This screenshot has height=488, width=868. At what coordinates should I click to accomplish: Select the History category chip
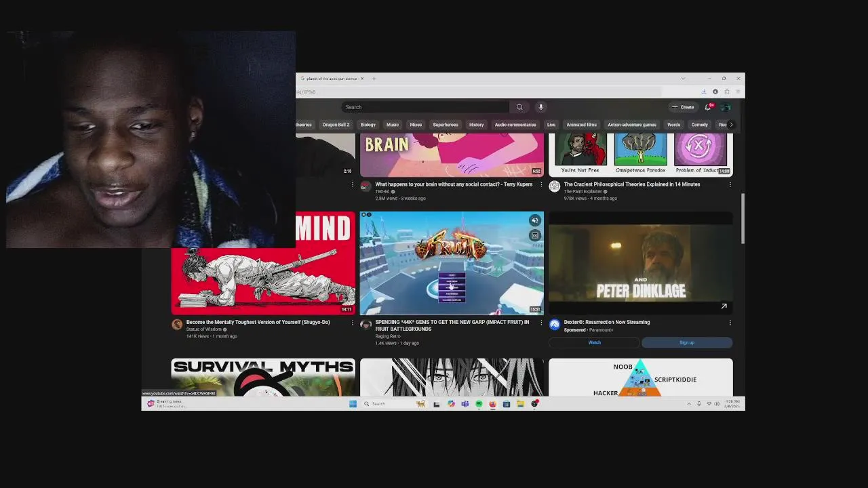(x=476, y=125)
